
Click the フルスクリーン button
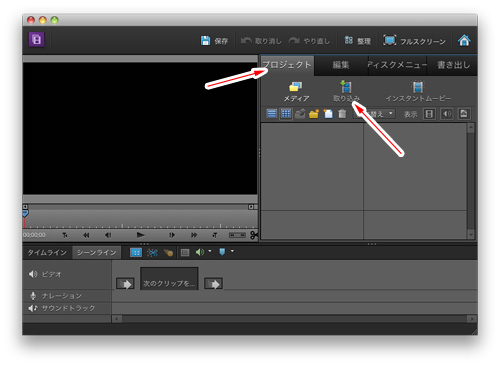[x=414, y=41]
